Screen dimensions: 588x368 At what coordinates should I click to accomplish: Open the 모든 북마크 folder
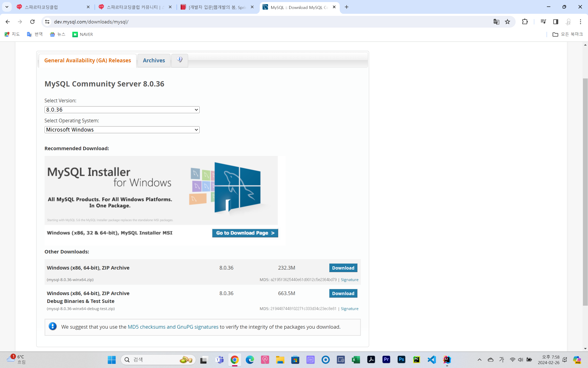568,34
